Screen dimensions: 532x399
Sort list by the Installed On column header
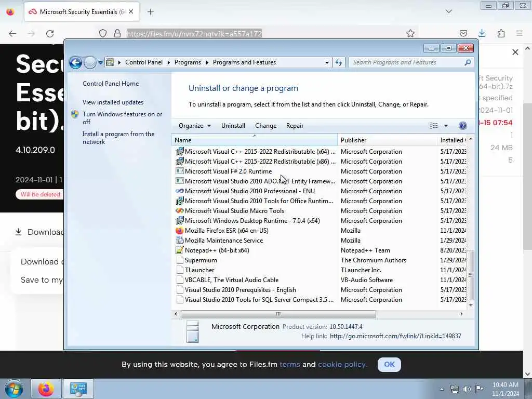coord(453,140)
